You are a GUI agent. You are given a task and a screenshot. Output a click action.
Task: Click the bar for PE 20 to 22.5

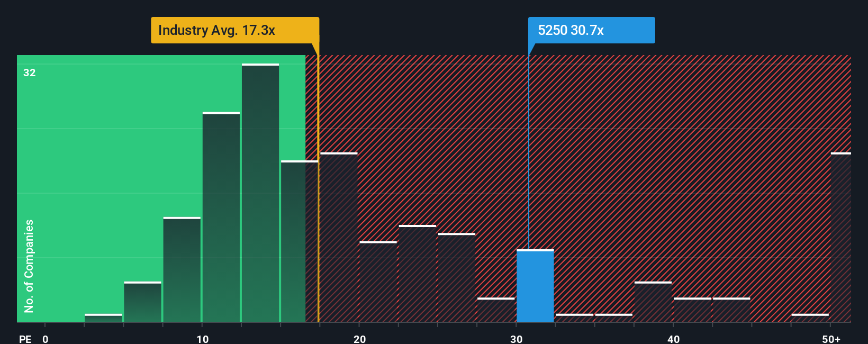pos(378,282)
